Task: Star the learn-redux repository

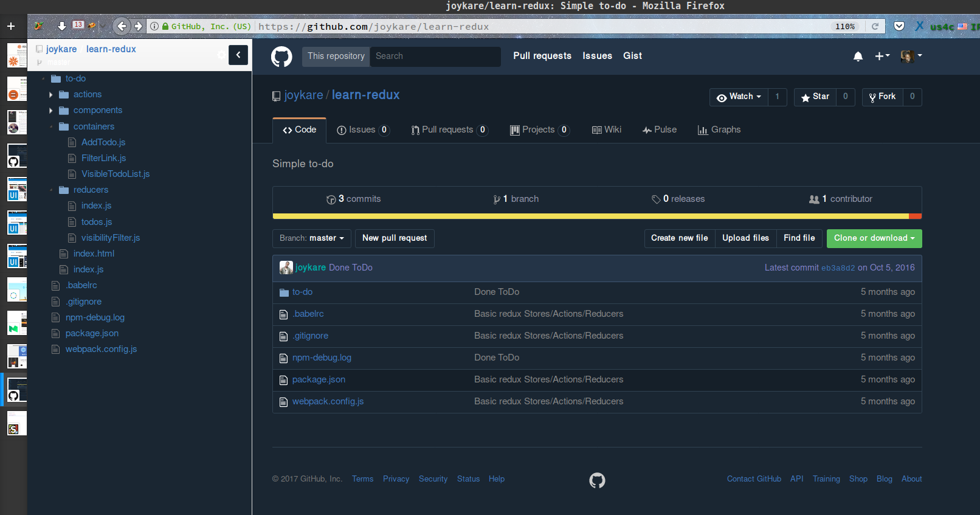Action: [x=815, y=97]
